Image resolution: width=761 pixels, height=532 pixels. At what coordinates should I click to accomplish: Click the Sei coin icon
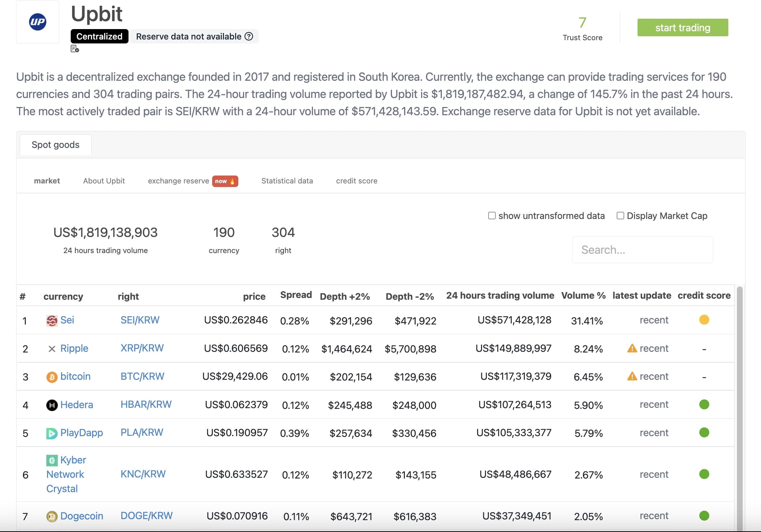point(51,320)
